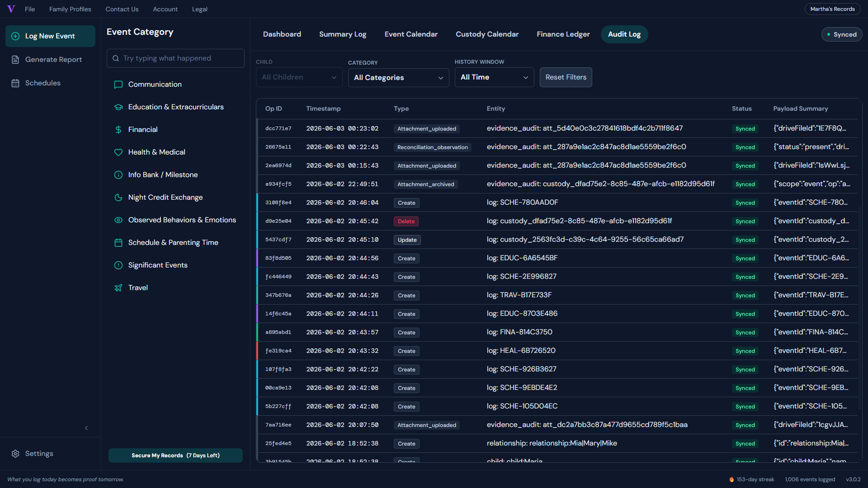This screenshot has width=868, height=488.
Task: Click entity log: FINA-814C3750
Action: [x=519, y=332]
